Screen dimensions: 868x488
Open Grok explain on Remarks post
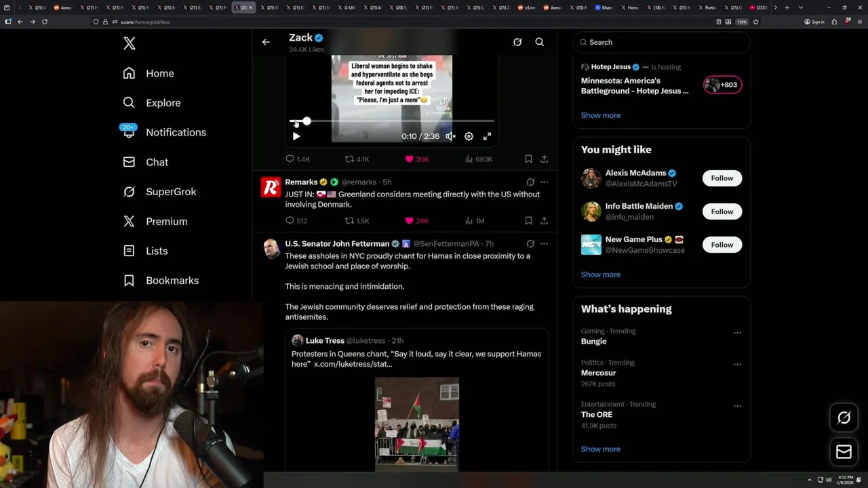coord(530,182)
